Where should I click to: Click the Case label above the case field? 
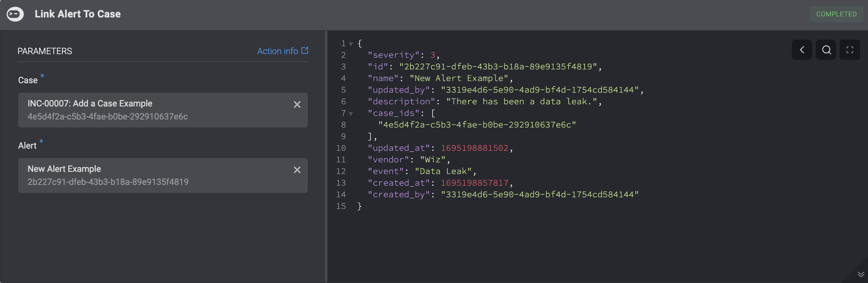click(28, 80)
